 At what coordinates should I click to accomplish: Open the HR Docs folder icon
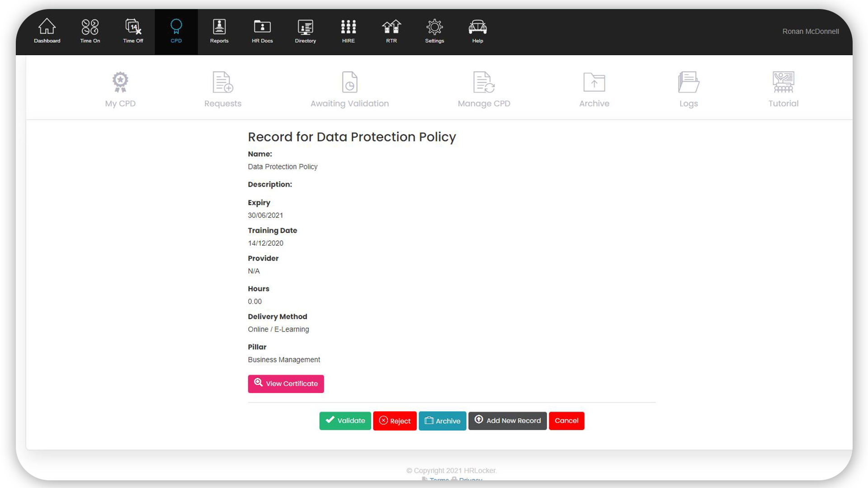(x=262, y=27)
